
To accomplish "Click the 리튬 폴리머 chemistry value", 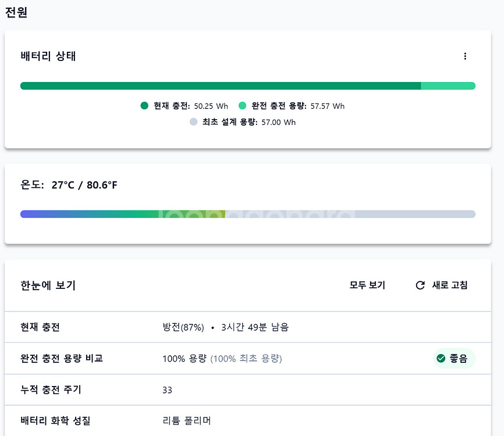I will click(186, 420).
